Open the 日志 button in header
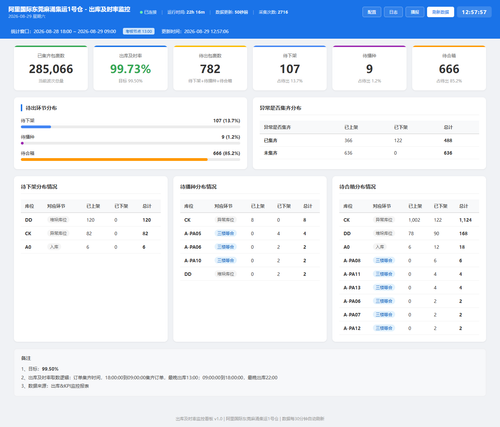 tap(393, 12)
